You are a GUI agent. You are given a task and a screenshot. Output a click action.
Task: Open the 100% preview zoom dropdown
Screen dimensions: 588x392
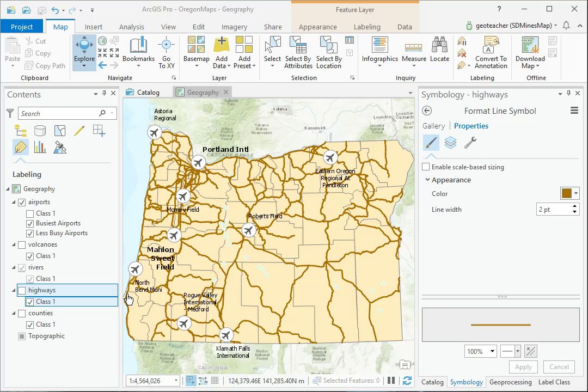coord(492,352)
